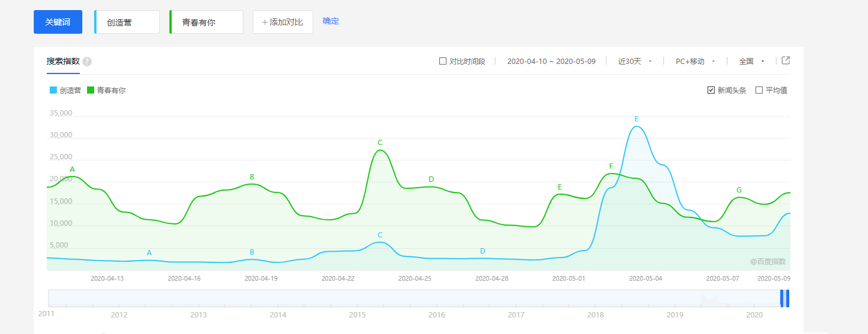The height and width of the screenshot is (334, 868).
Task: Click the help icon beside 搜索指数
Action: (x=87, y=62)
